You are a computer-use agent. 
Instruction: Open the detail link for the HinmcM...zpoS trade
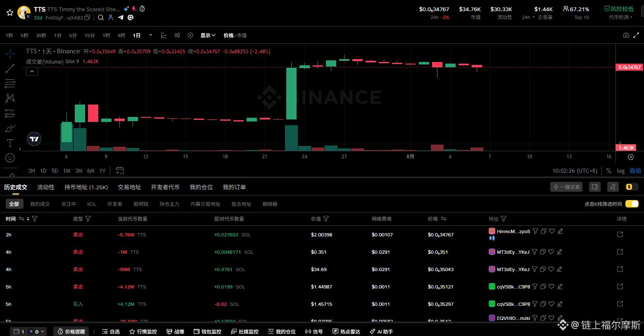tap(620, 234)
